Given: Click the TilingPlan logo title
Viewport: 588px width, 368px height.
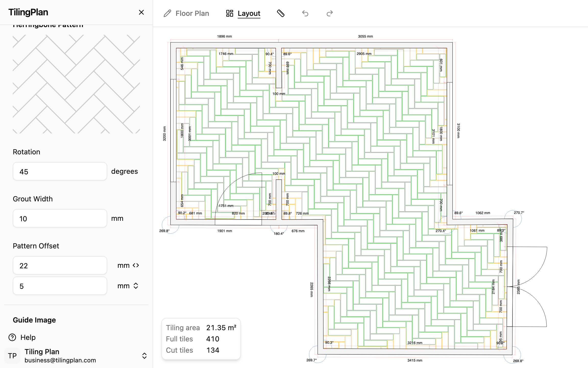Looking at the screenshot, I should (x=28, y=12).
